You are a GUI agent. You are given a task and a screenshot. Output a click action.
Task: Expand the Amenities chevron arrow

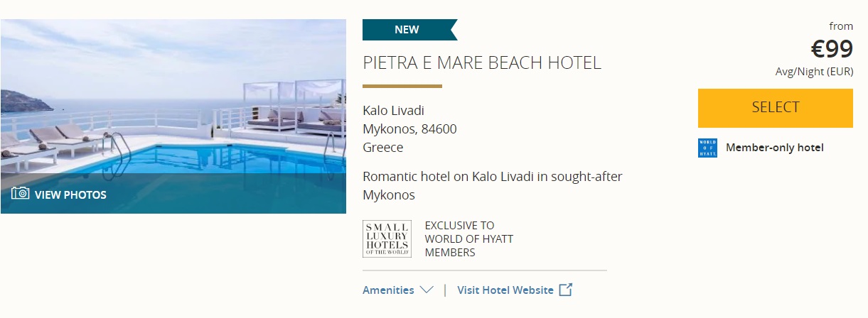point(427,290)
